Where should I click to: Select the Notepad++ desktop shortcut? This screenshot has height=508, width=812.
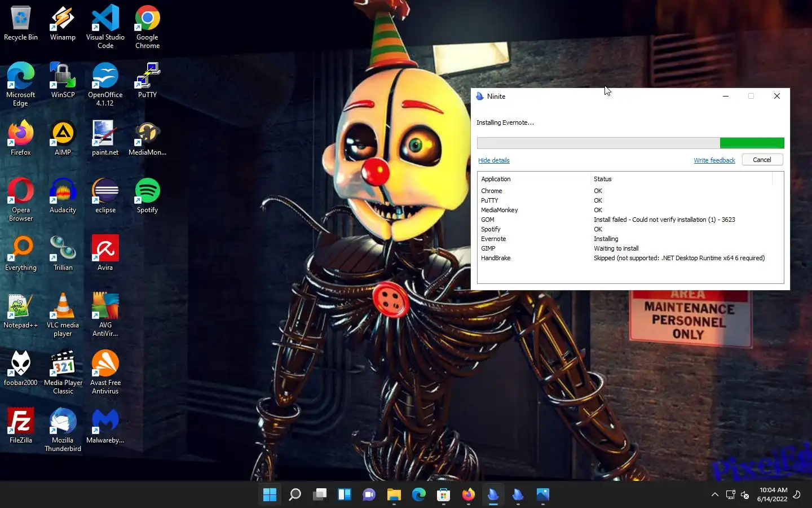pos(21,311)
